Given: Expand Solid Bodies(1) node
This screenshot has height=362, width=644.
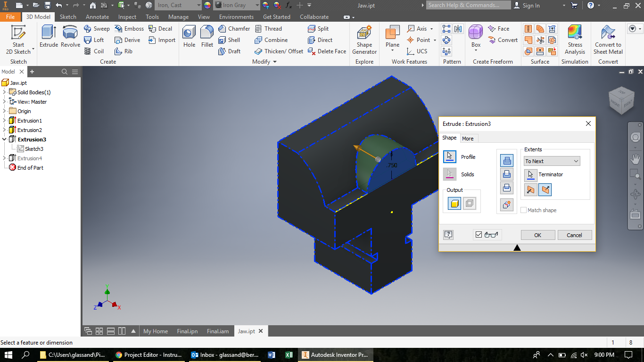Looking at the screenshot, I should pyautogui.click(x=4, y=92).
